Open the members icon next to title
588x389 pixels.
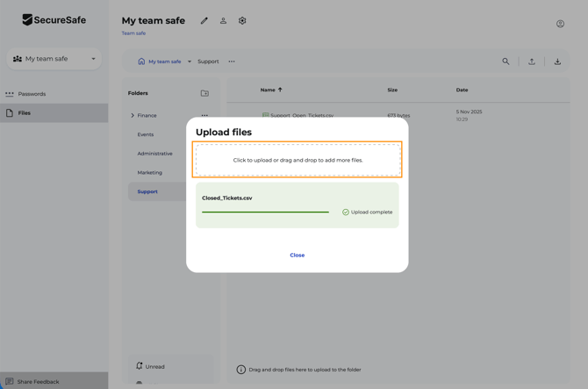(223, 21)
